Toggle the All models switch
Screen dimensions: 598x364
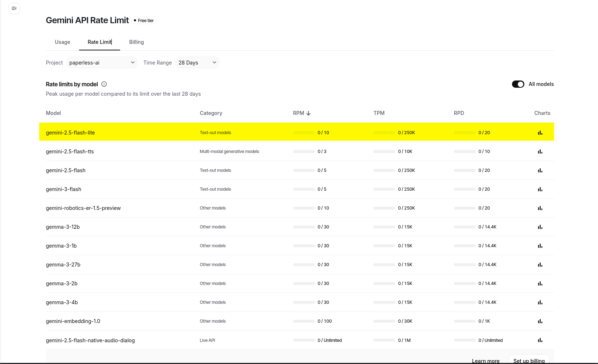click(518, 84)
